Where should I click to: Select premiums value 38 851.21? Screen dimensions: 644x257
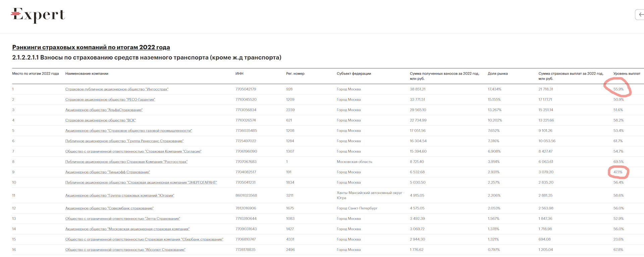coord(418,89)
